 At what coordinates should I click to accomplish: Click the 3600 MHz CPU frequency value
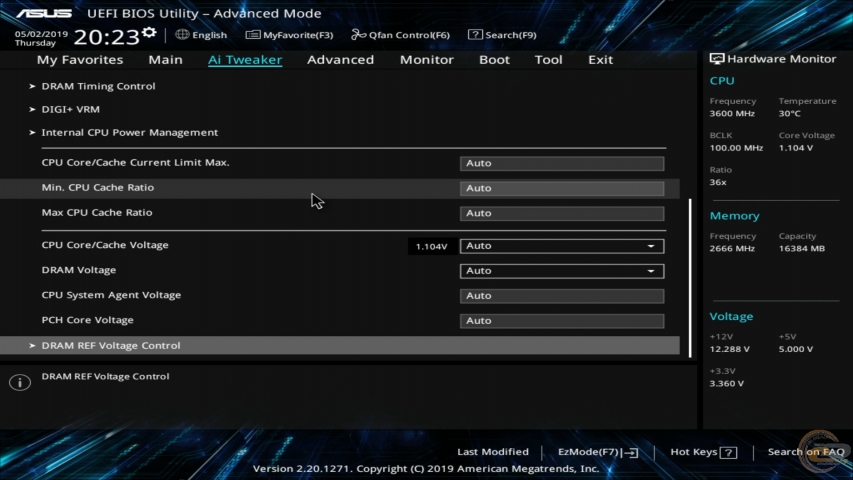(732, 114)
